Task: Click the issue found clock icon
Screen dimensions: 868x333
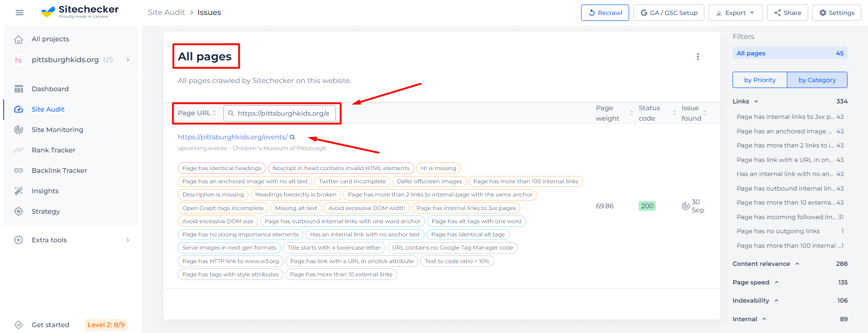Action: pos(686,206)
